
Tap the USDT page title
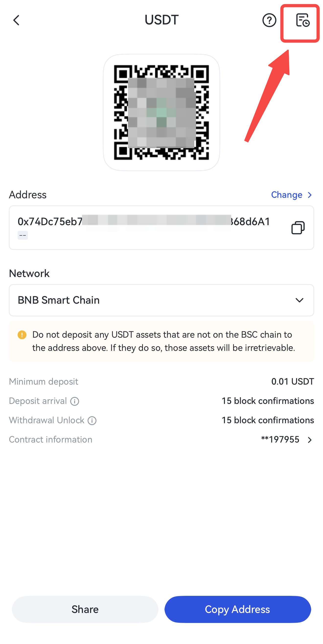pos(161,20)
